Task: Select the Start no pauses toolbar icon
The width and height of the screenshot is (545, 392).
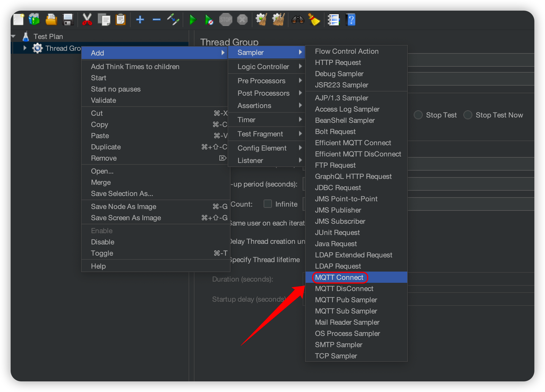Action: [x=209, y=19]
